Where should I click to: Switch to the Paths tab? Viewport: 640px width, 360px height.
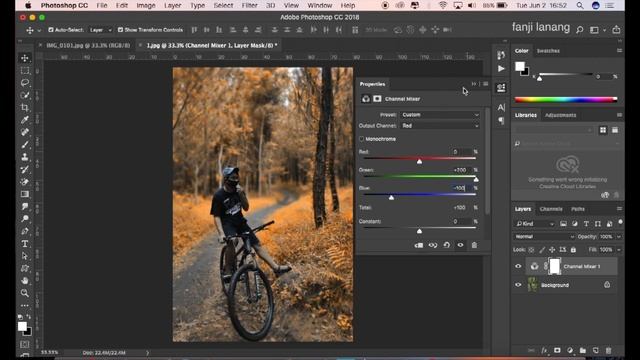578,209
